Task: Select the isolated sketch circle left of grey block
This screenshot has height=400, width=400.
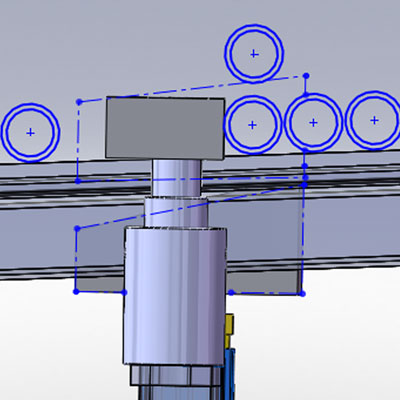Action: tap(30, 132)
